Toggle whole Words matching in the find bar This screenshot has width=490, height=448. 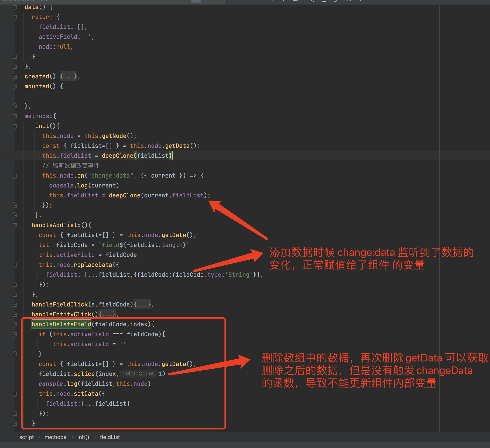tap(324, 1)
